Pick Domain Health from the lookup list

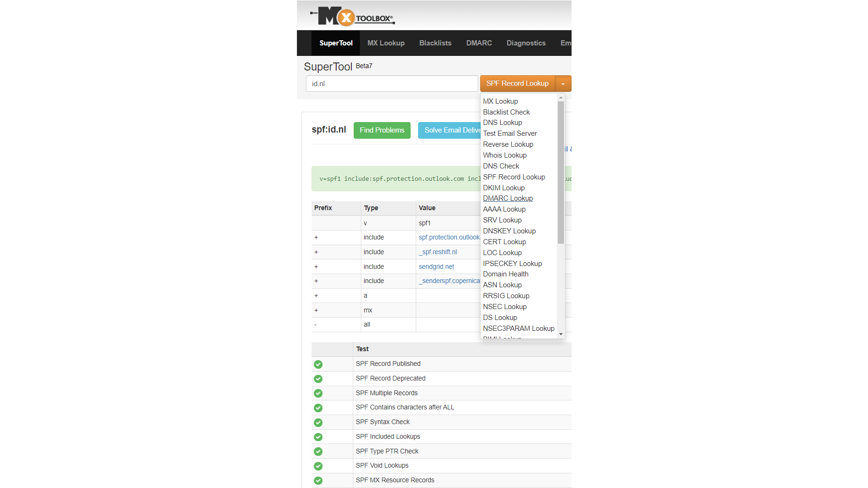point(505,274)
